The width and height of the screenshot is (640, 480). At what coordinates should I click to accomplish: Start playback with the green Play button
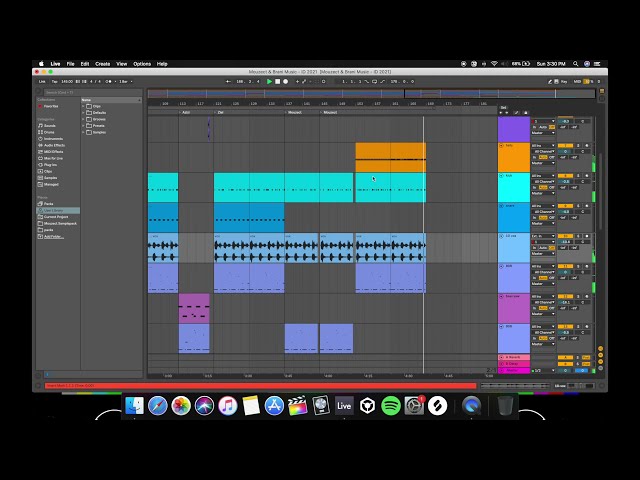(x=269, y=82)
